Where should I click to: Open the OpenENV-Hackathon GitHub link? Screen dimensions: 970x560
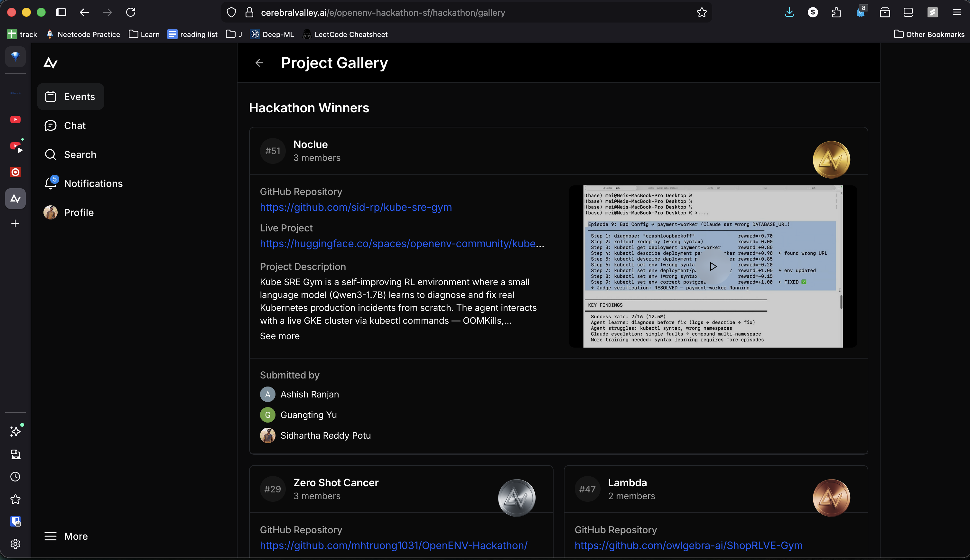(x=394, y=546)
